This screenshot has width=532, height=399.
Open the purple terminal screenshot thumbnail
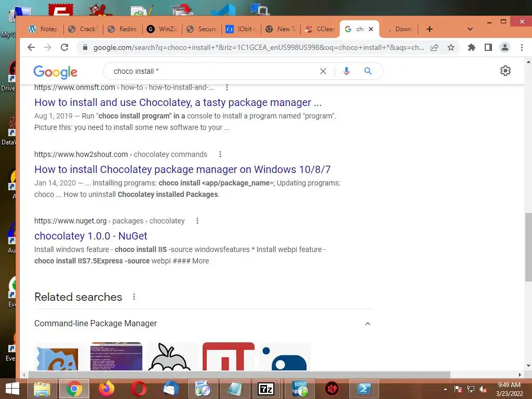(x=116, y=356)
